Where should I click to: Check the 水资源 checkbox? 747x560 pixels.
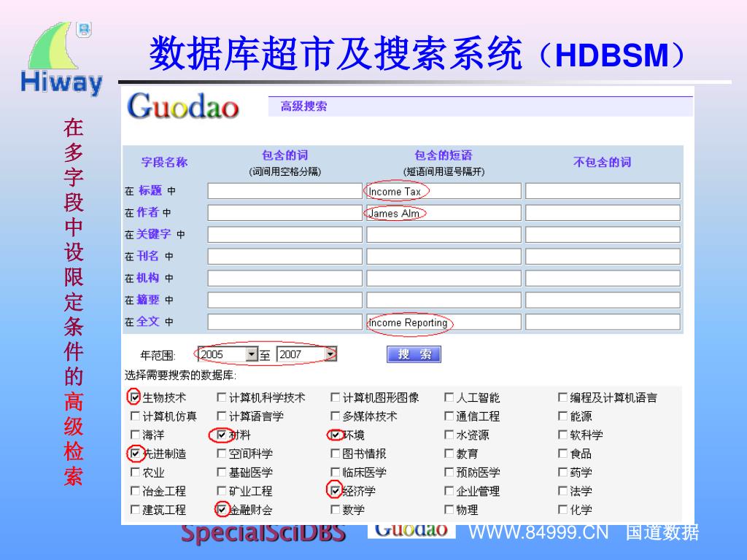click(x=449, y=435)
